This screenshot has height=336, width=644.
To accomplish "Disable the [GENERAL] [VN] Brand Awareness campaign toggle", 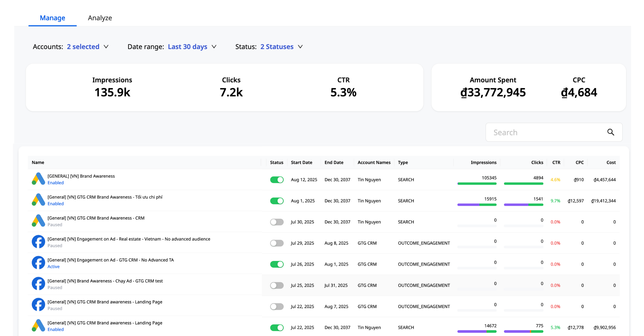I will pos(277,180).
